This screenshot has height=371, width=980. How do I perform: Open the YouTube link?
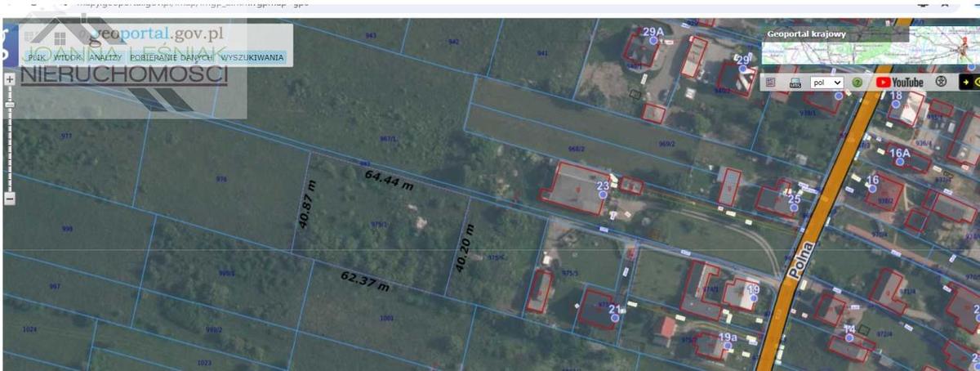point(900,83)
